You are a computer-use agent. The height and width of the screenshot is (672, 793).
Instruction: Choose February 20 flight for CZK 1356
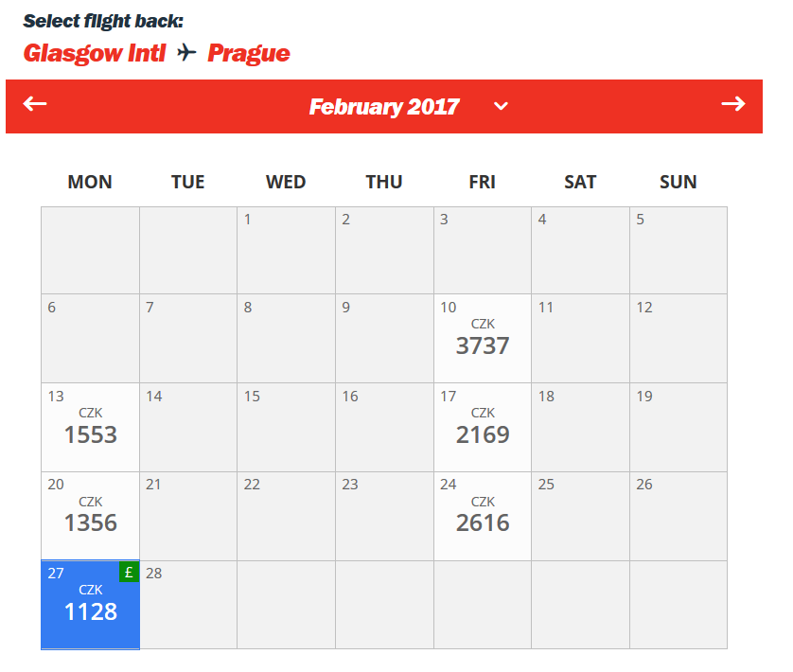pyautogui.click(x=91, y=516)
